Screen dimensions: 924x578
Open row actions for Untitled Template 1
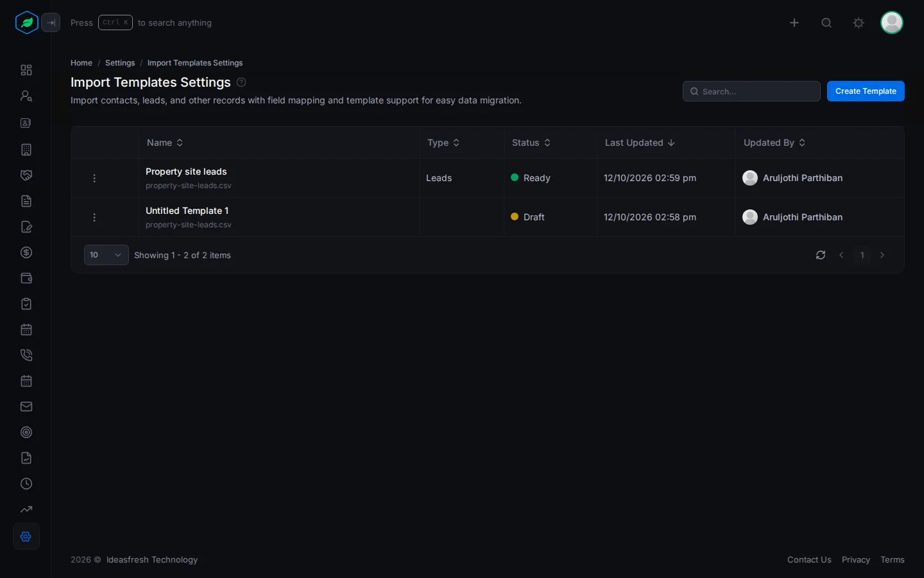pos(94,217)
